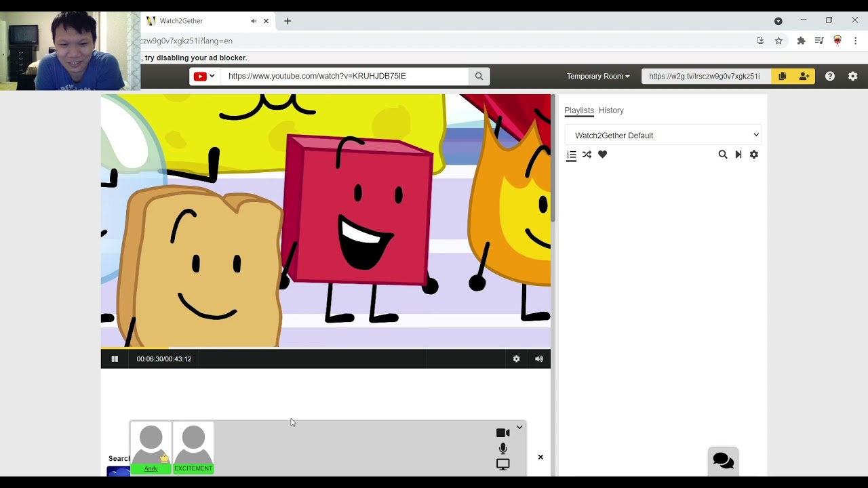Click the browser address bar URL

point(186,41)
